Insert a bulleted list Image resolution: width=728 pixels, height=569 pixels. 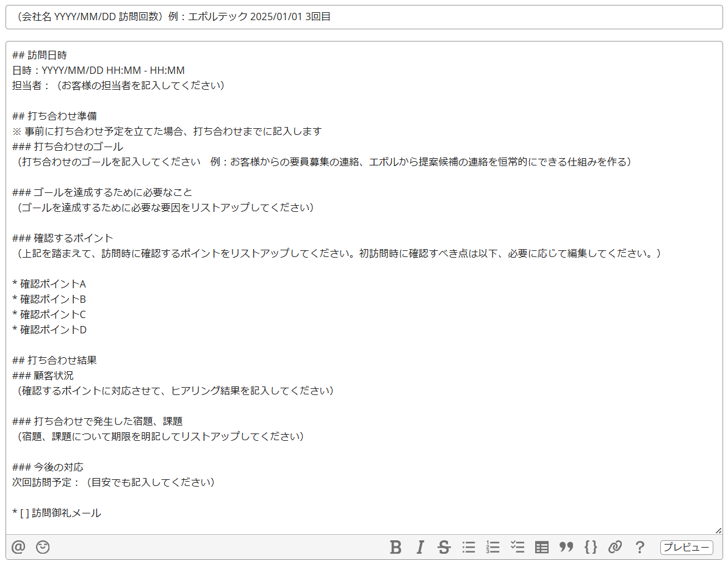[468, 547]
